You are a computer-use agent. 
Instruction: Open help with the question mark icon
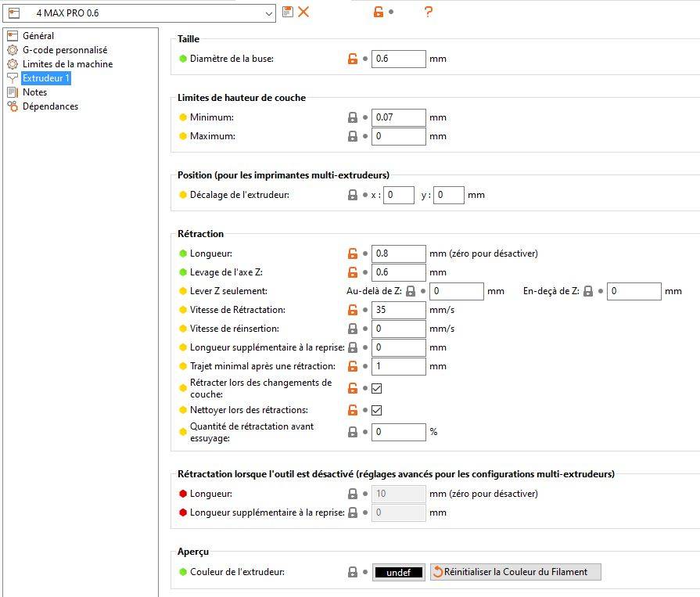pos(428,12)
